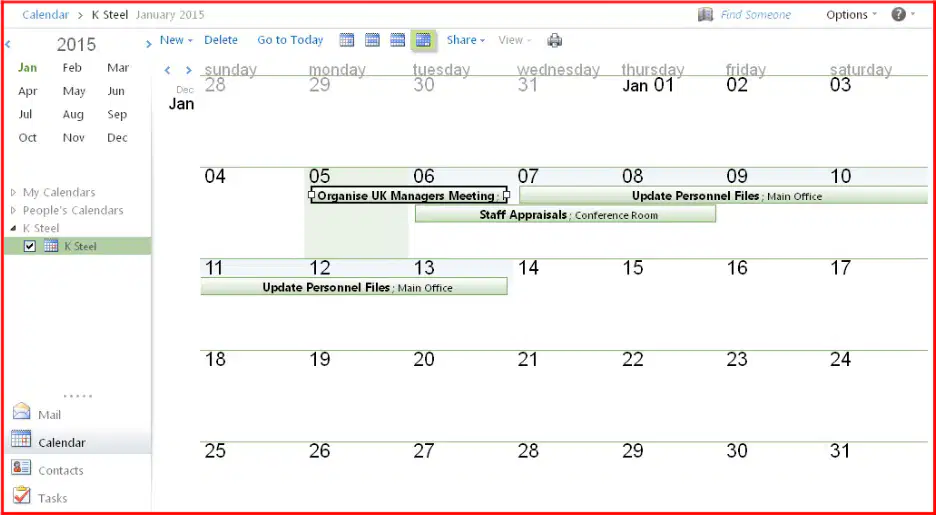This screenshot has height=515, width=936.
Task: Collapse the K Steel calendar group
Action: pos(14,228)
